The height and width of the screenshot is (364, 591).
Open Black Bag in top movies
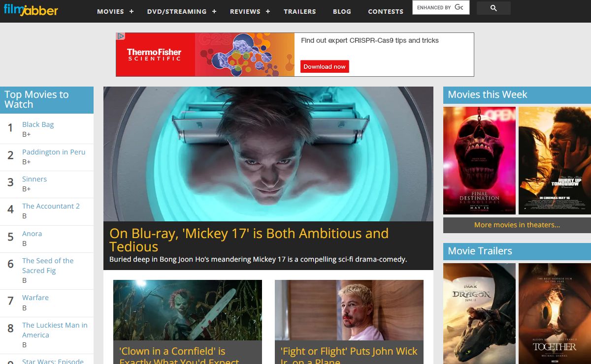click(38, 124)
